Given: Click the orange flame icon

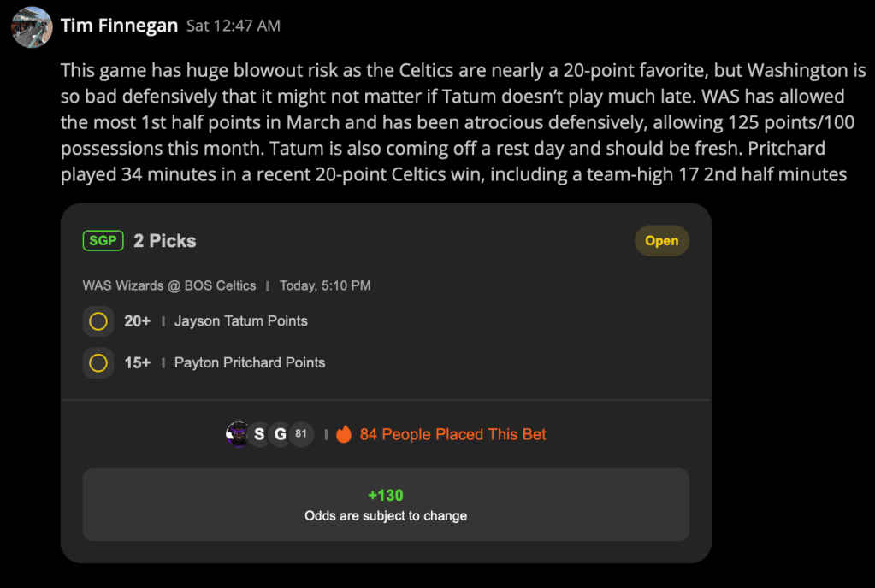Looking at the screenshot, I should click(344, 433).
